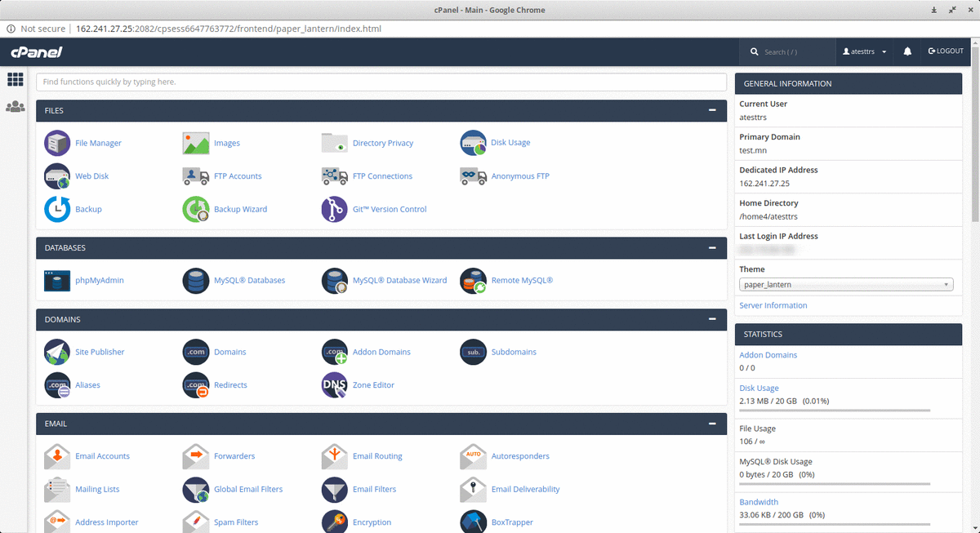Focus the find functions search box
The image size is (980, 533).
point(381,82)
